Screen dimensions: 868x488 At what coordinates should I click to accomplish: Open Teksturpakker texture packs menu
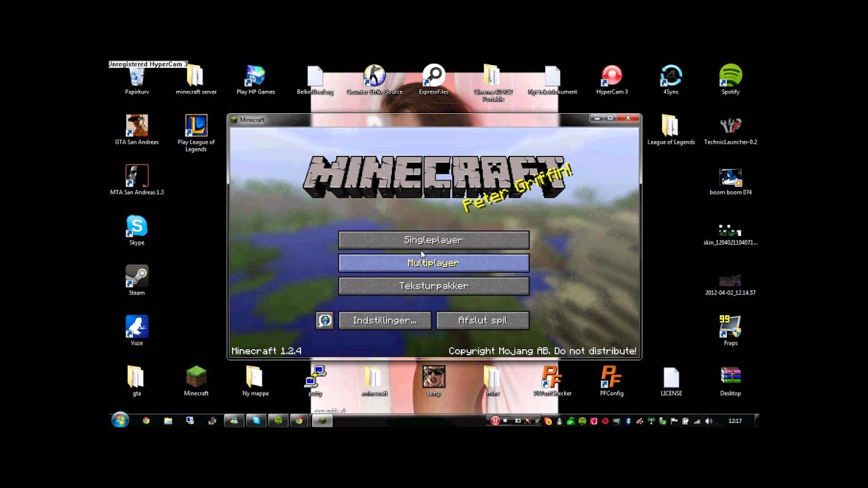point(434,286)
